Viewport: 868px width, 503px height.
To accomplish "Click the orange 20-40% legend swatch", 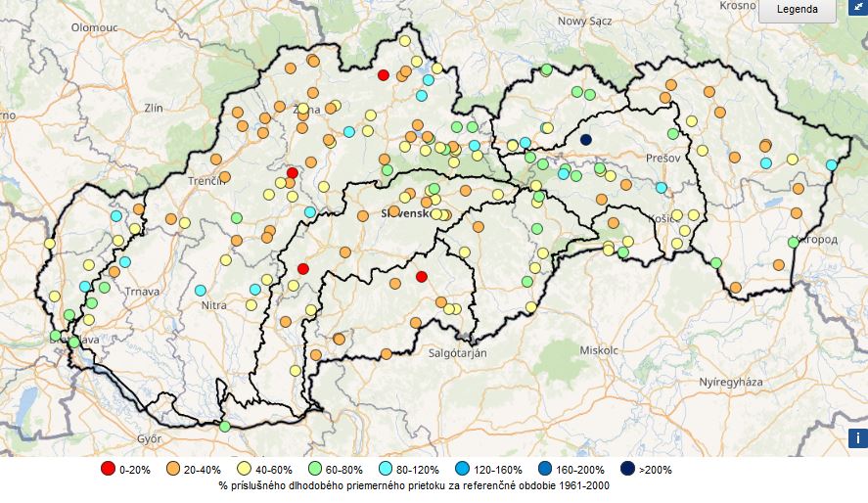I will point(173,469).
